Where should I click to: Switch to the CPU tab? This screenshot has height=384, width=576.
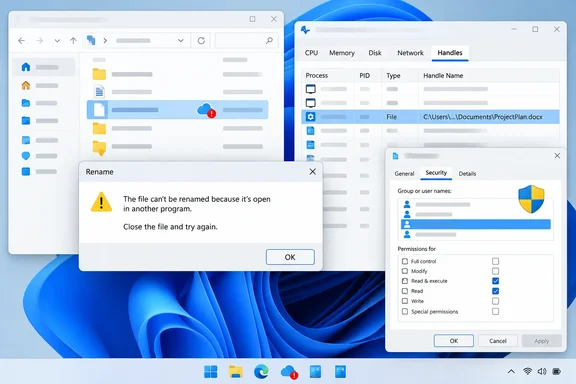(x=311, y=53)
